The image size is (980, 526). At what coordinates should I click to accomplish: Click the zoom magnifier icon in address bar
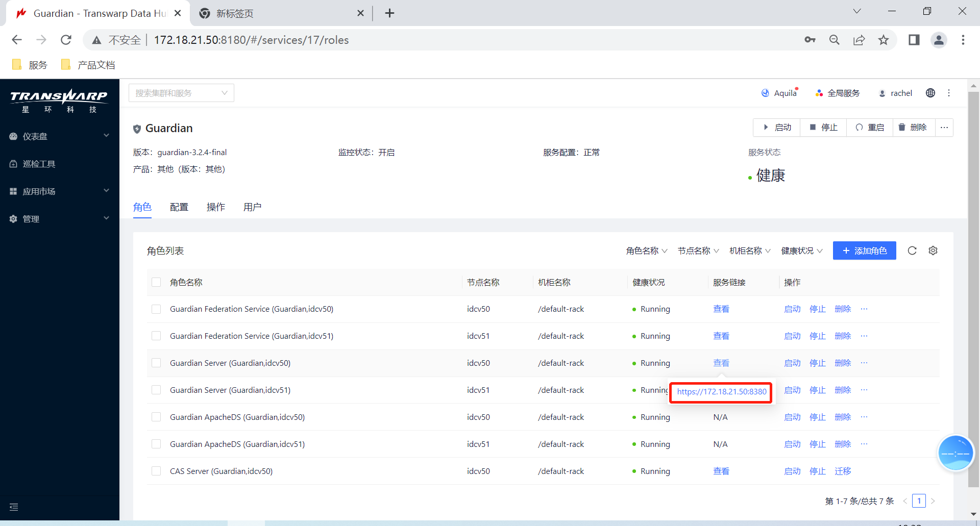[835, 40]
